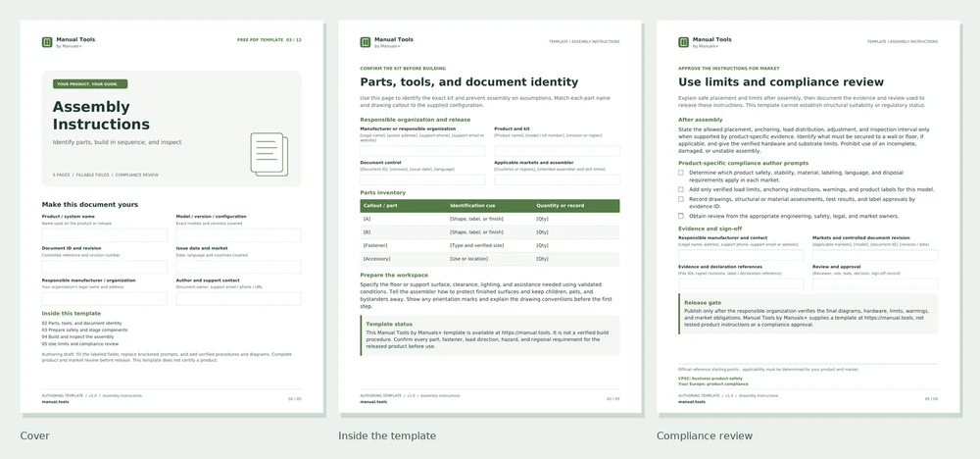Image resolution: width=980 pixels, height=459 pixels.
Task: Click the Product / system name field
Action: tap(105, 235)
